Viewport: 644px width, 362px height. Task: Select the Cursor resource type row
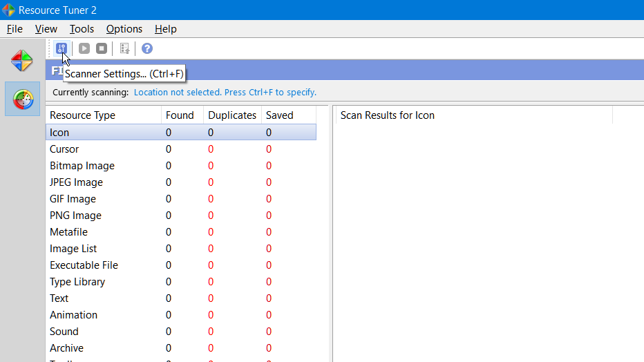pyautogui.click(x=181, y=149)
